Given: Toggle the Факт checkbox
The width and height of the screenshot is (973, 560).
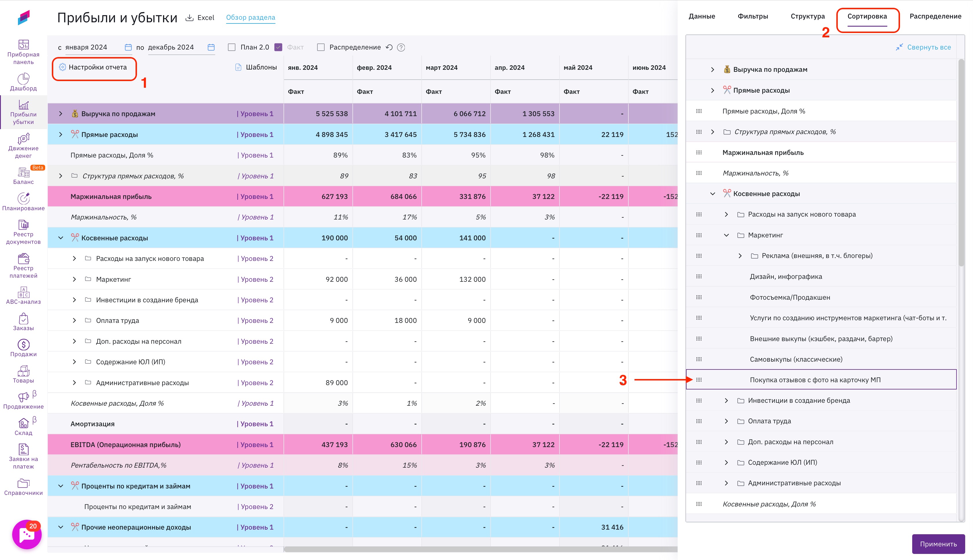Looking at the screenshot, I should [279, 47].
